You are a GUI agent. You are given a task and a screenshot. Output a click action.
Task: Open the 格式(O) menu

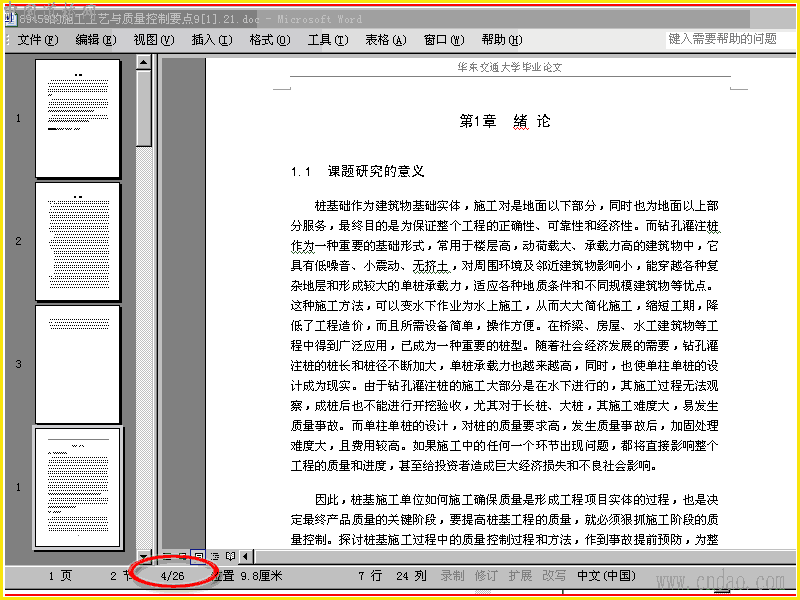[x=270, y=40]
